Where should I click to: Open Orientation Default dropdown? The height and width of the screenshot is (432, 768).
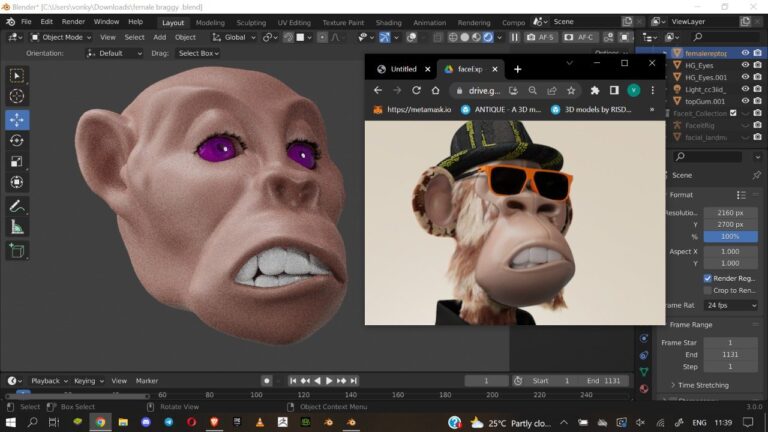coord(114,53)
